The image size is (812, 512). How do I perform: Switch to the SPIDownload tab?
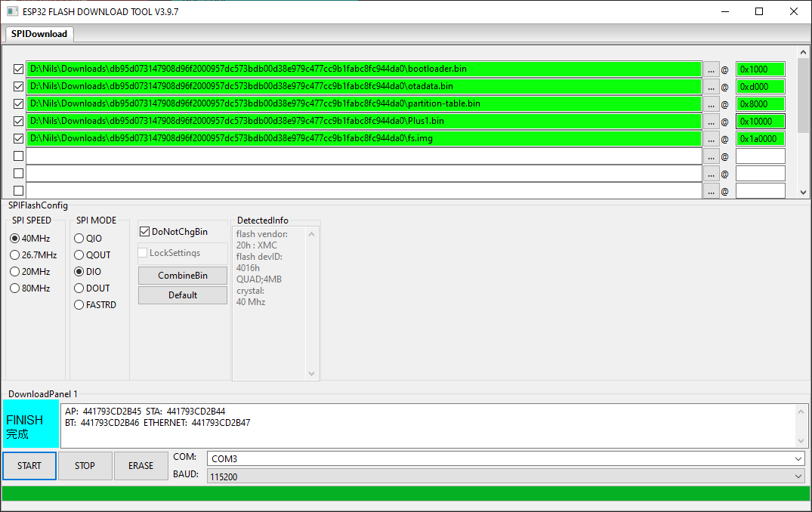[x=39, y=34]
